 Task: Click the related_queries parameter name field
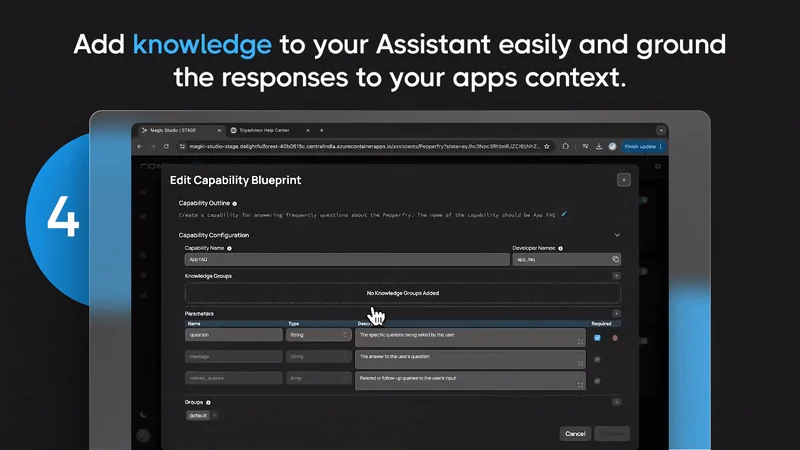(x=233, y=378)
